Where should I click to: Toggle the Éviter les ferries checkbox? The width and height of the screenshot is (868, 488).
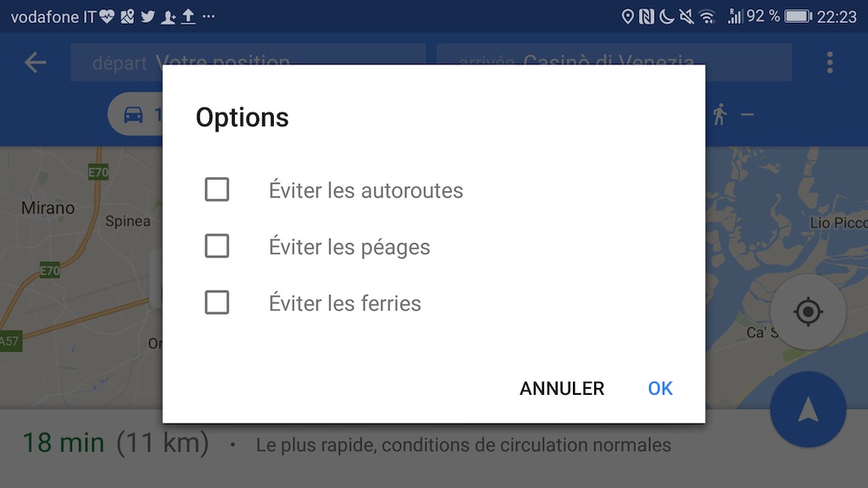point(217,302)
